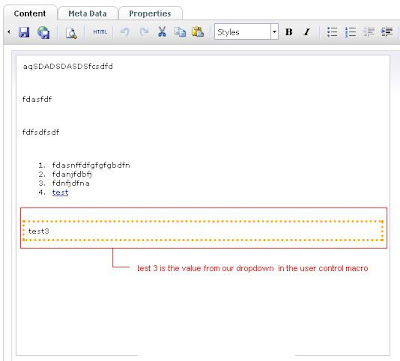Toggle Italic formatting

click(x=307, y=32)
